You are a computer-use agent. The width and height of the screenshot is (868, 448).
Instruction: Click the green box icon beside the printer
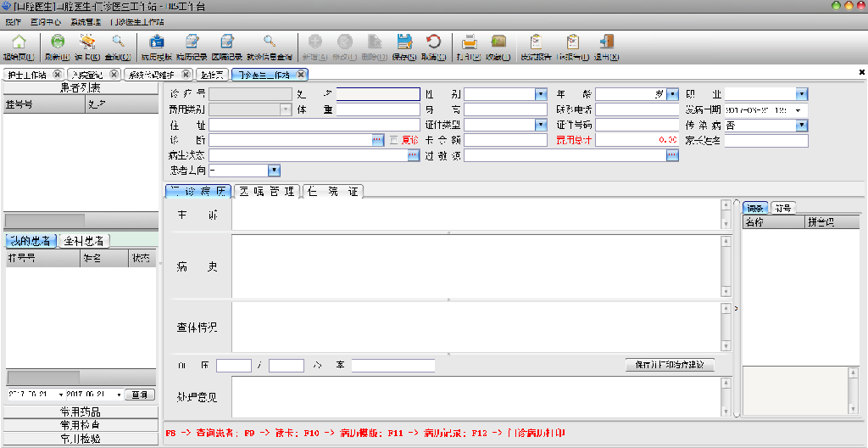point(498,42)
